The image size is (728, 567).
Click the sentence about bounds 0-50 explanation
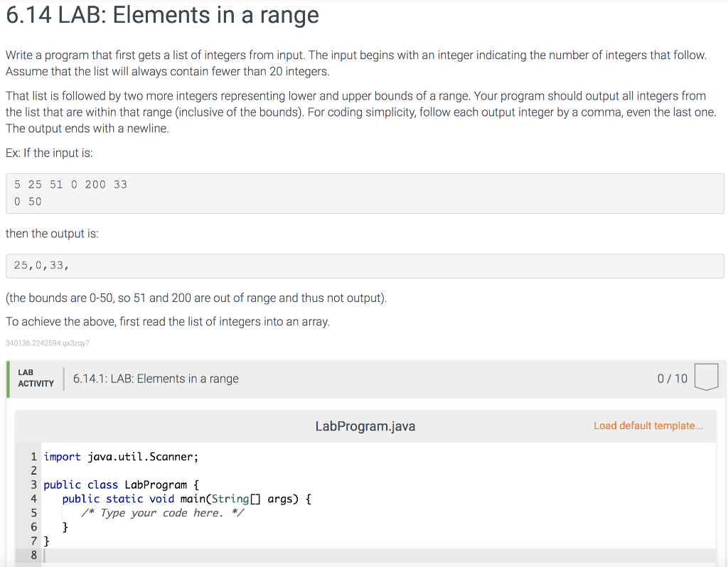pyautogui.click(x=196, y=298)
